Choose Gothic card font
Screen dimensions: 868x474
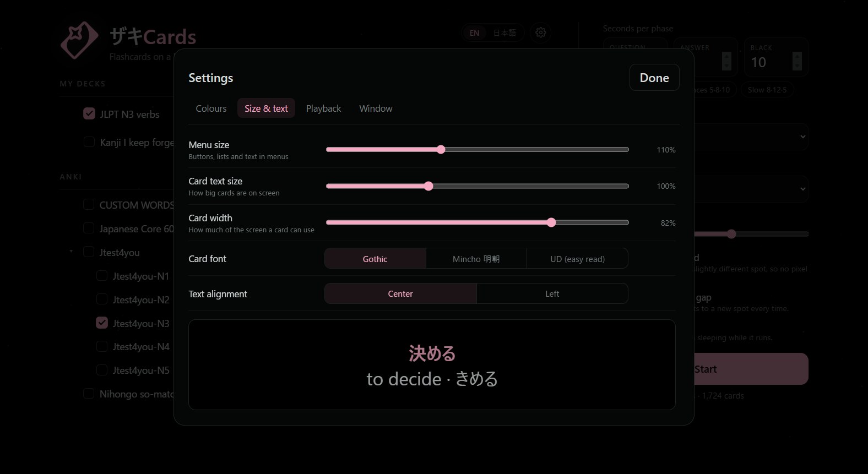pos(375,259)
